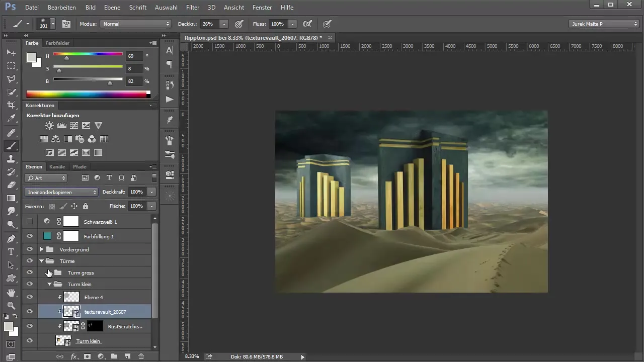Open the Jurek Matte P workspace dropdown

[x=604, y=24]
